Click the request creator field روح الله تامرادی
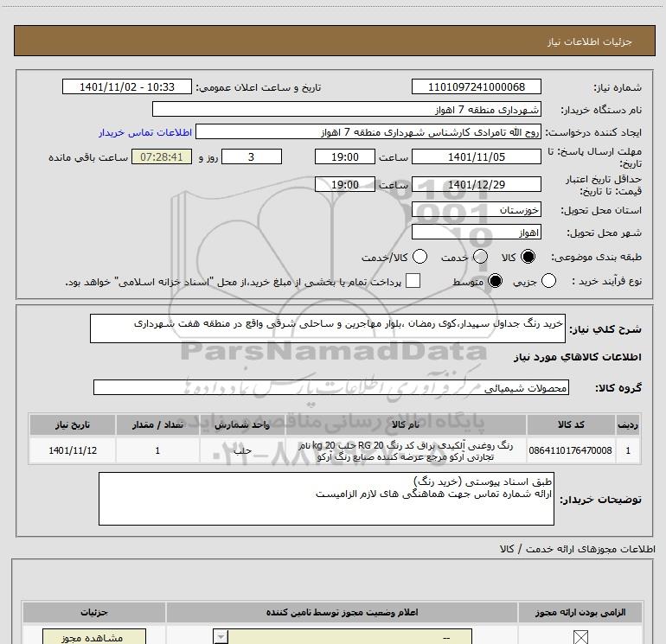The image size is (666, 644). coord(368,132)
